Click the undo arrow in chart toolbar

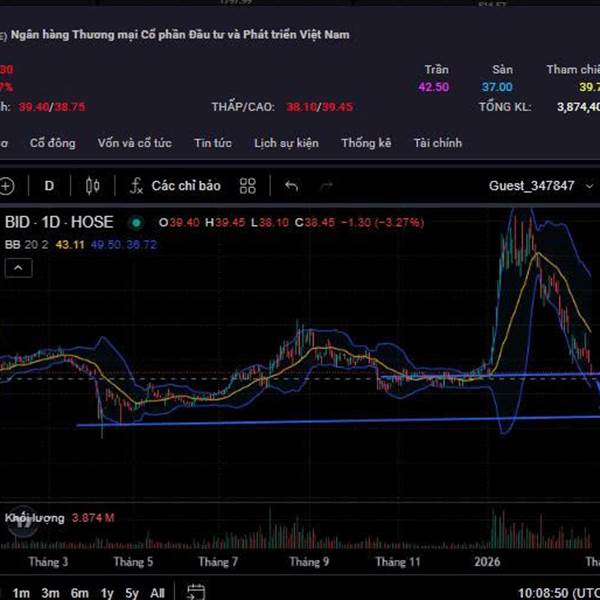tap(292, 186)
